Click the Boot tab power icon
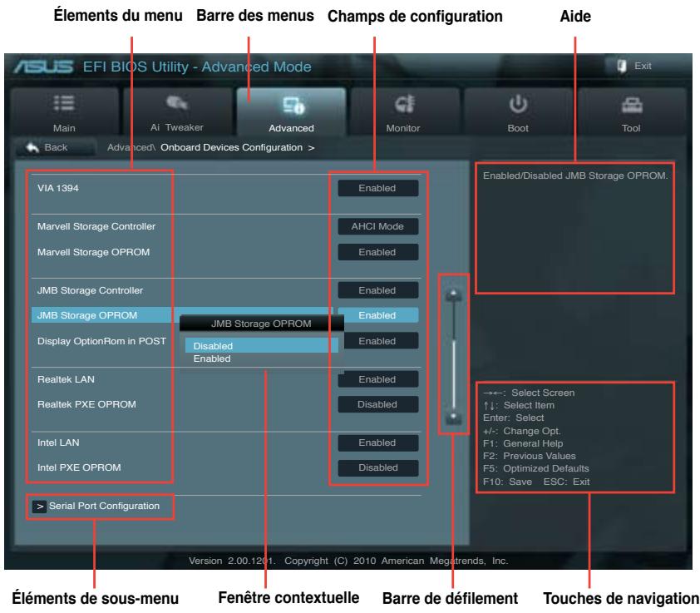700x613 pixels. pos(518,104)
